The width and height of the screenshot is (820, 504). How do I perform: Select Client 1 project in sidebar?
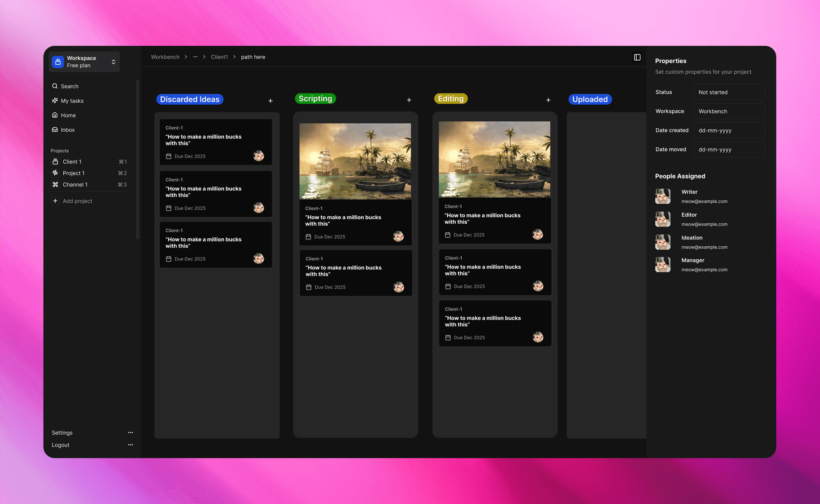click(x=72, y=161)
